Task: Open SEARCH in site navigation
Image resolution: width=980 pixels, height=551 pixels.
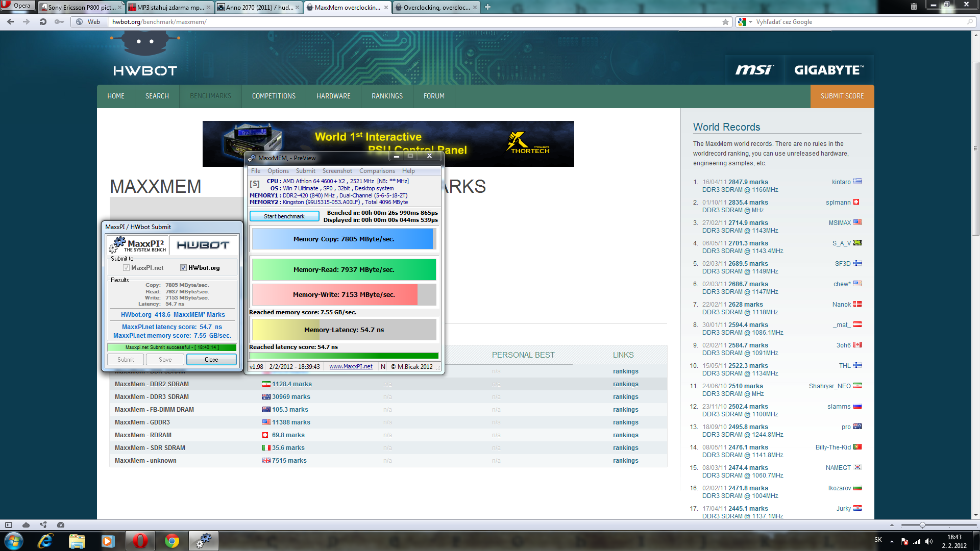Action: tap(157, 96)
